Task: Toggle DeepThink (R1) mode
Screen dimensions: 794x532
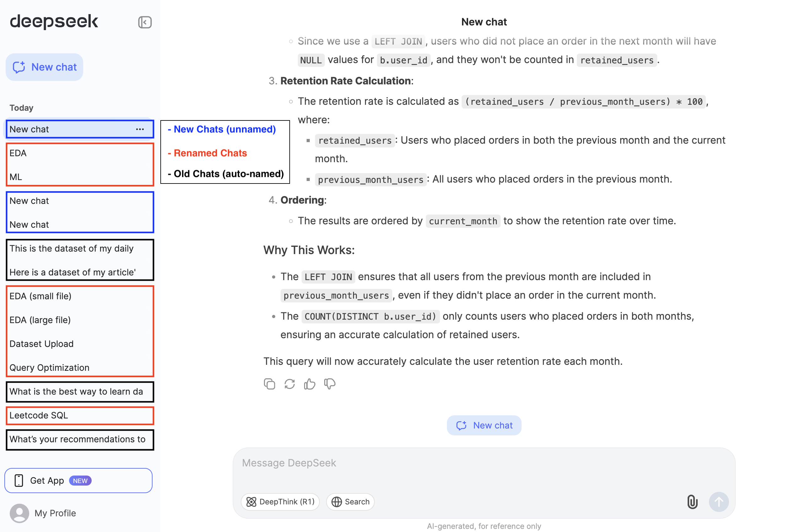Action: (280, 502)
